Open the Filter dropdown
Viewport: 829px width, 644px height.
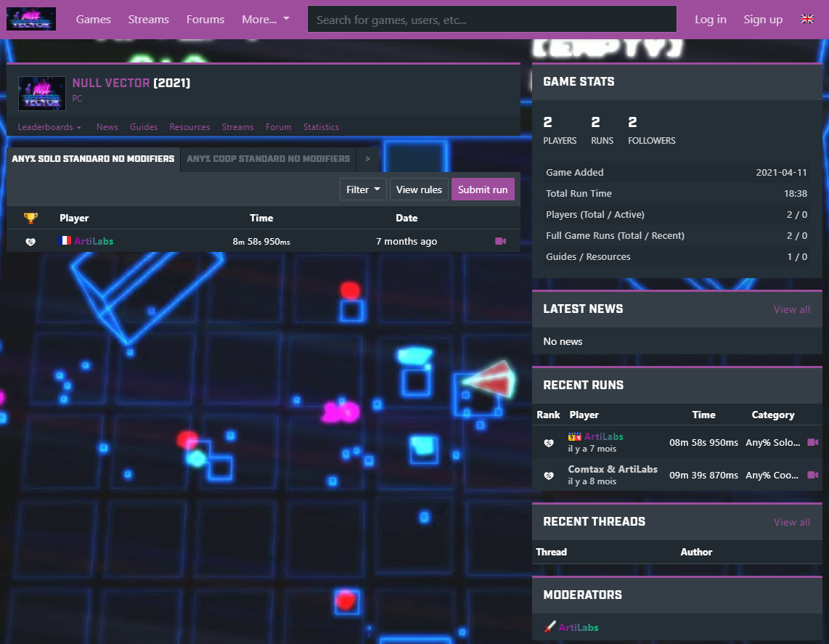point(363,189)
